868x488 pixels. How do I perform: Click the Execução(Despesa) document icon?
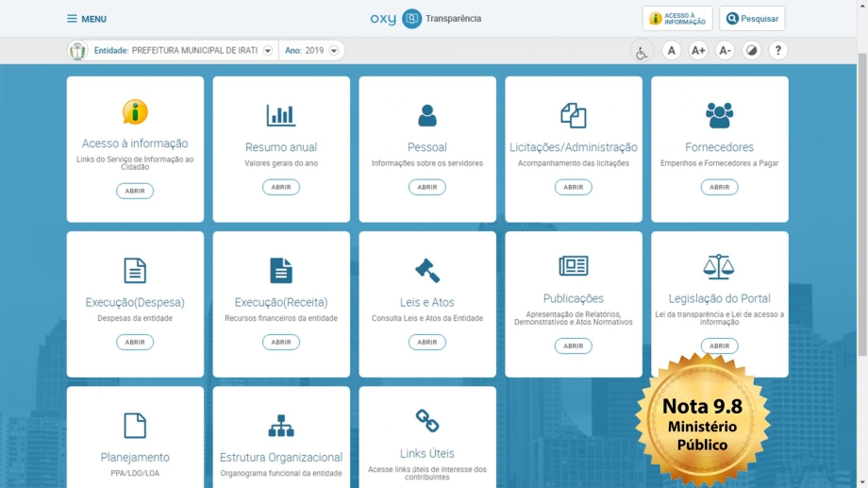click(x=135, y=270)
